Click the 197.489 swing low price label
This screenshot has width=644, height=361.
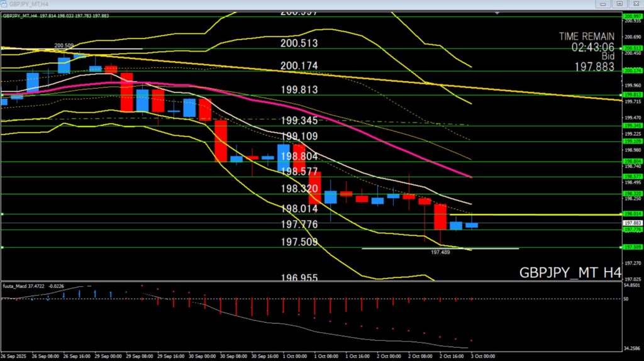(440, 252)
